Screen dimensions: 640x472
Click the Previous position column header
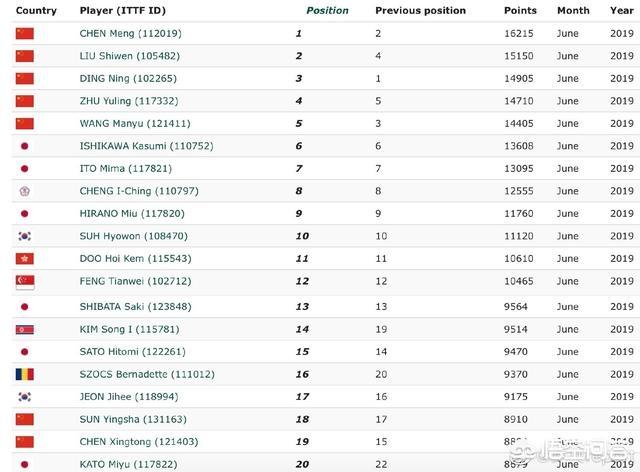pyautogui.click(x=420, y=11)
